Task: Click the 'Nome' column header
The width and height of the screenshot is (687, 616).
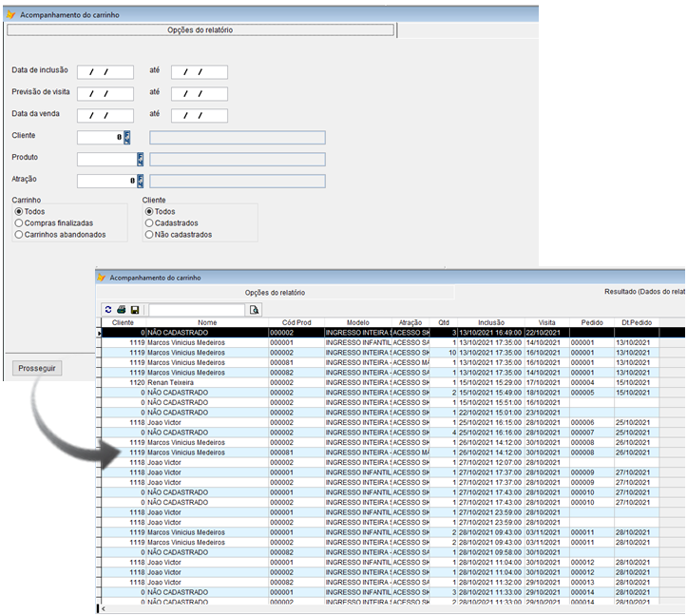Action: (207, 322)
